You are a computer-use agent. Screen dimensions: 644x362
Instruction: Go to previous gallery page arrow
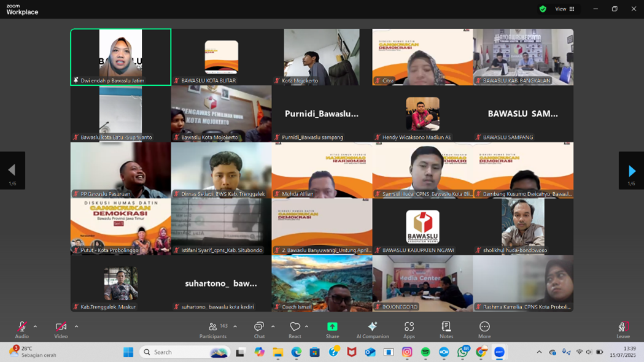pyautogui.click(x=12, y=171)
